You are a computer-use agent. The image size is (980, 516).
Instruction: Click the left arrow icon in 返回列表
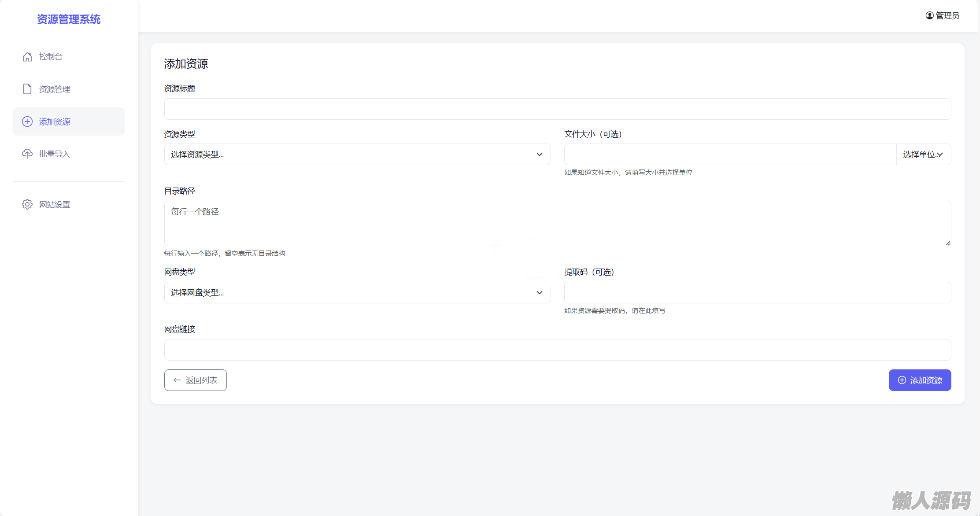pos(177,380)
